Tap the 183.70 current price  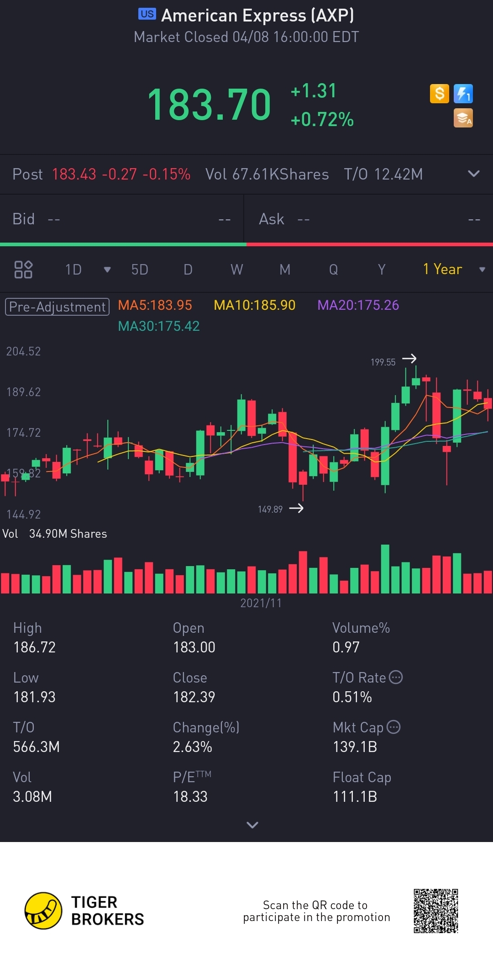pos(209,105)
